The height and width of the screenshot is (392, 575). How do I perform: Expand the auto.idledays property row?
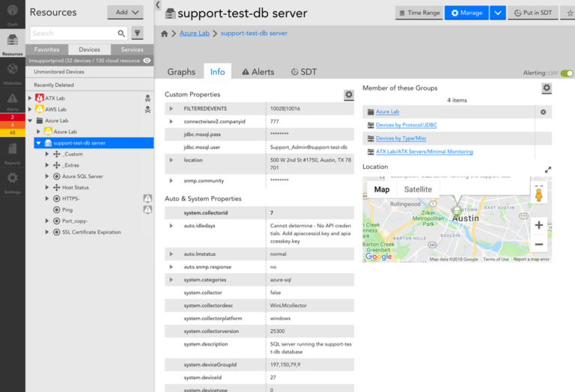171,226
